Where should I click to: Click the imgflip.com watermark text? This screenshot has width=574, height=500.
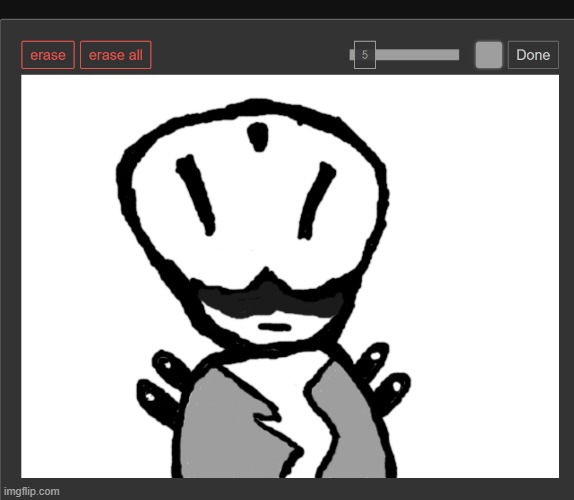coord(31,491)
